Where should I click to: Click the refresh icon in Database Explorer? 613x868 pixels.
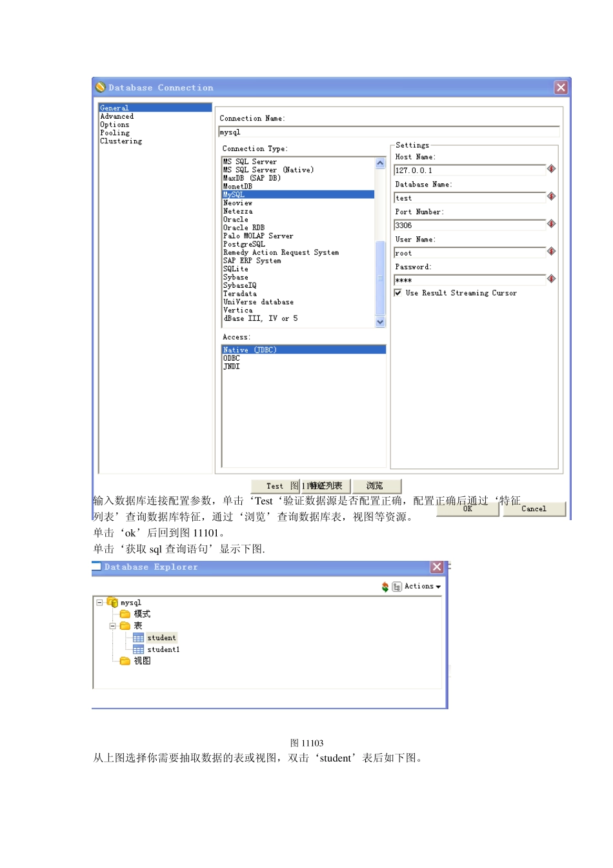385,587
